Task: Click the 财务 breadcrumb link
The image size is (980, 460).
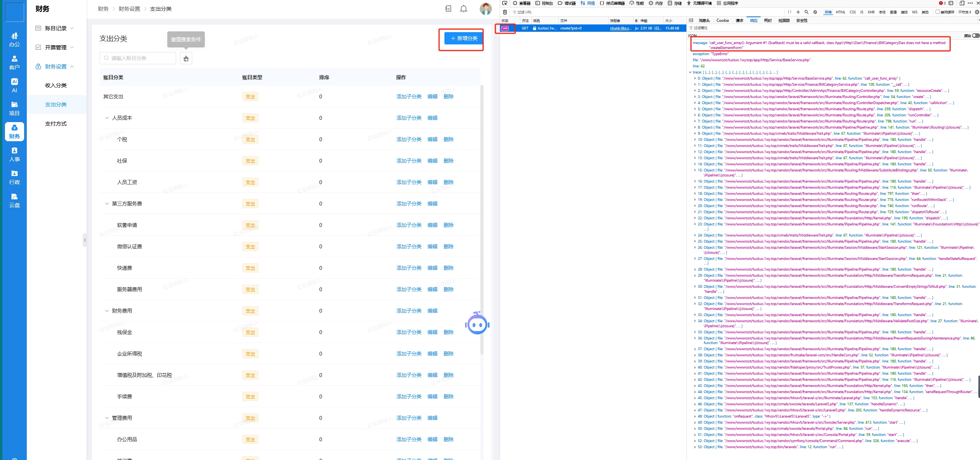Action: (103, 9)
